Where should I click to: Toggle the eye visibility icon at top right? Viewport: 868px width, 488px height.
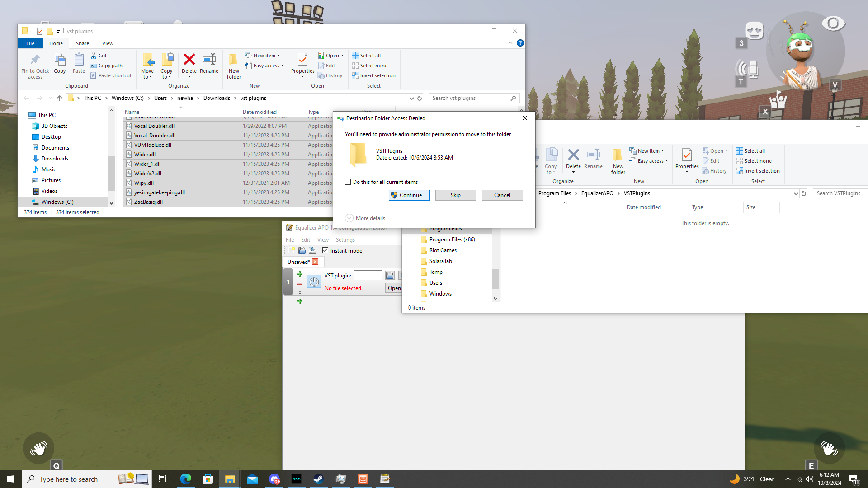tap(833, 23)
